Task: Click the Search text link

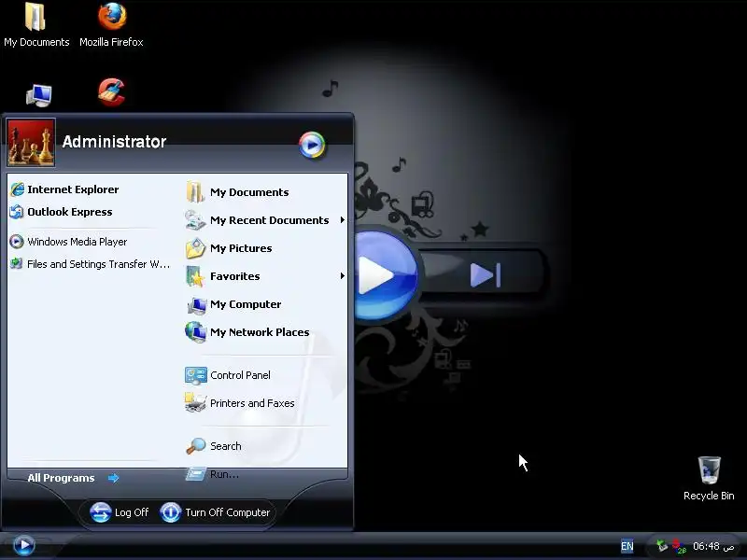Action: (226, 446)
